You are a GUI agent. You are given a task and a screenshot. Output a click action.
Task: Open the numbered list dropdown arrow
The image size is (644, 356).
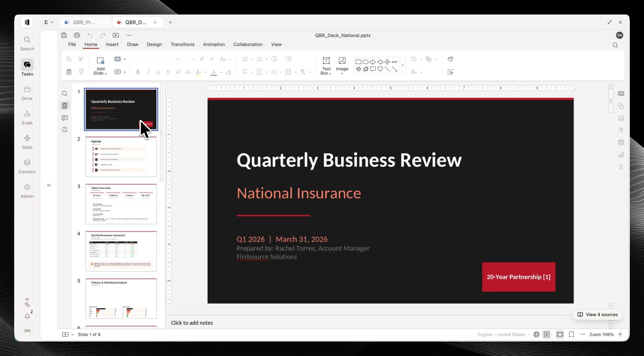[x=266, y=59]
